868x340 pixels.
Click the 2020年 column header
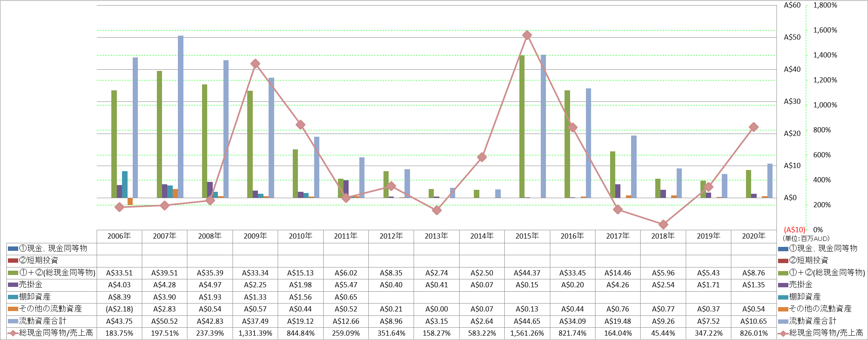(754, 236)
